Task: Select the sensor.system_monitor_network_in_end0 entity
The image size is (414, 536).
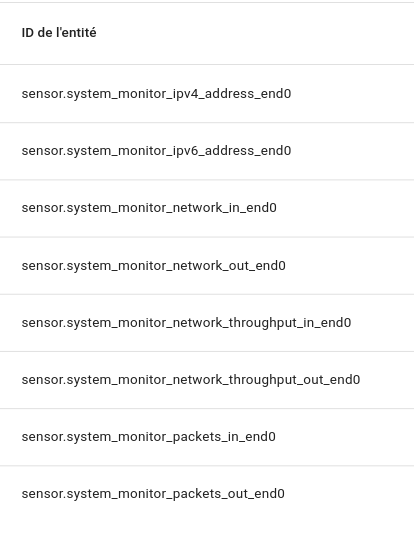Action: click(x=207, y=208)
